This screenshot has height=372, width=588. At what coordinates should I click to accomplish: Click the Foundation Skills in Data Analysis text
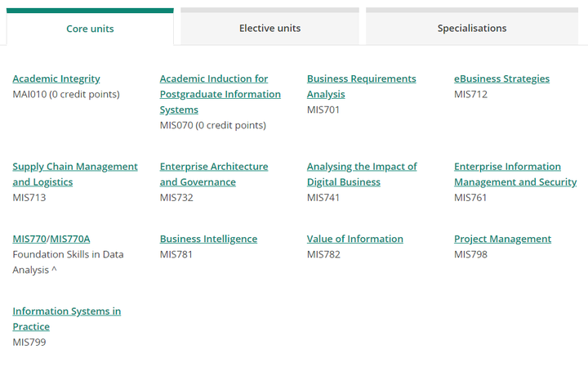click(x=68, y=262)
